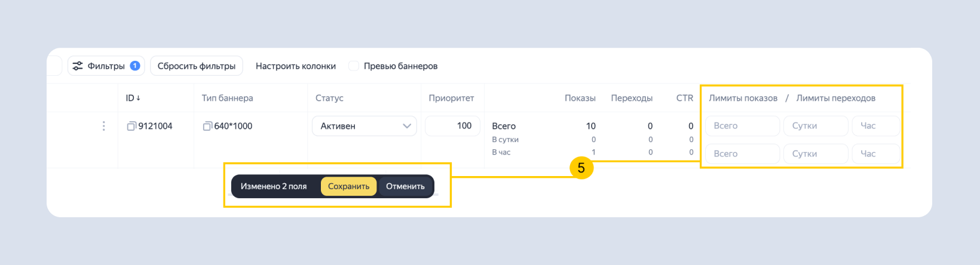Image resolution: width=980 pixels, height=265 pixels.
Task: Open the three-dot row menu
Action: (x=104, y=126)
